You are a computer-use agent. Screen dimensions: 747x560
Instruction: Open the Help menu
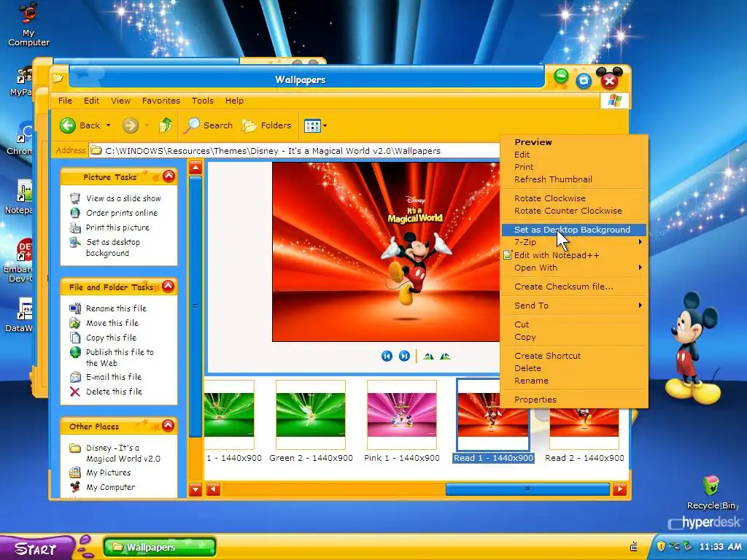234,101
